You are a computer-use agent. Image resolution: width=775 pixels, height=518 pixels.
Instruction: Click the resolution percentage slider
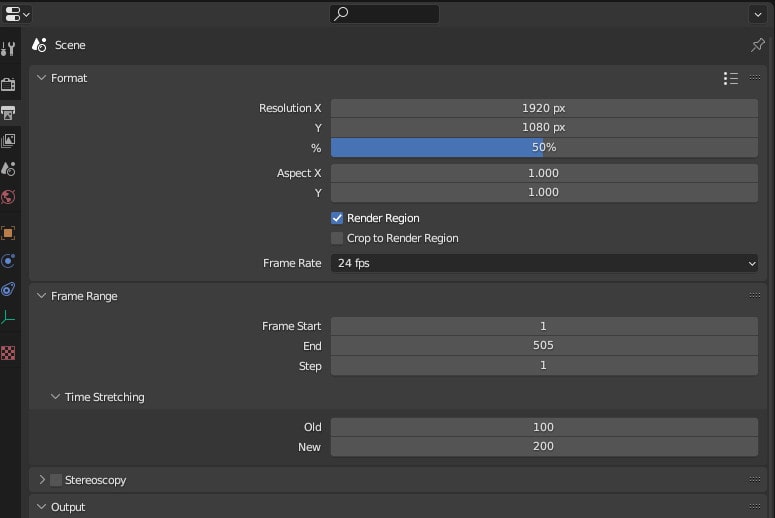[544, 147]
